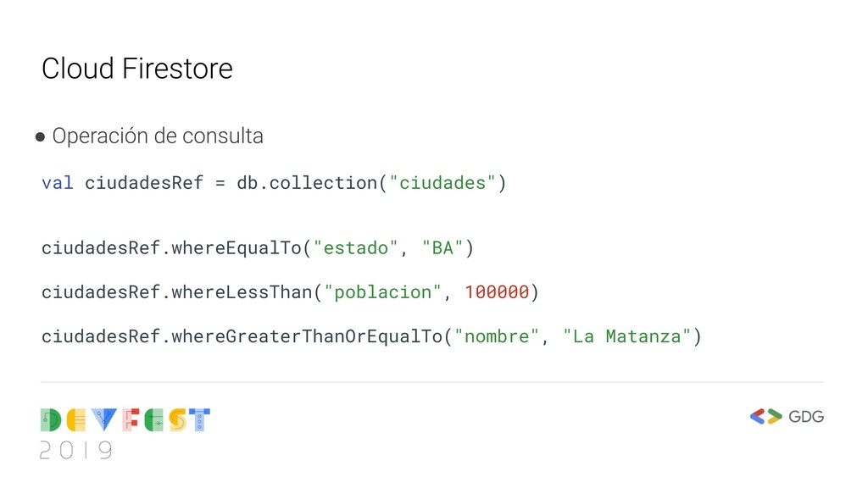Viewport: 868px width, 488px height.
Task: Click the 2019 year text below DevFest
Action: (75, 450)
